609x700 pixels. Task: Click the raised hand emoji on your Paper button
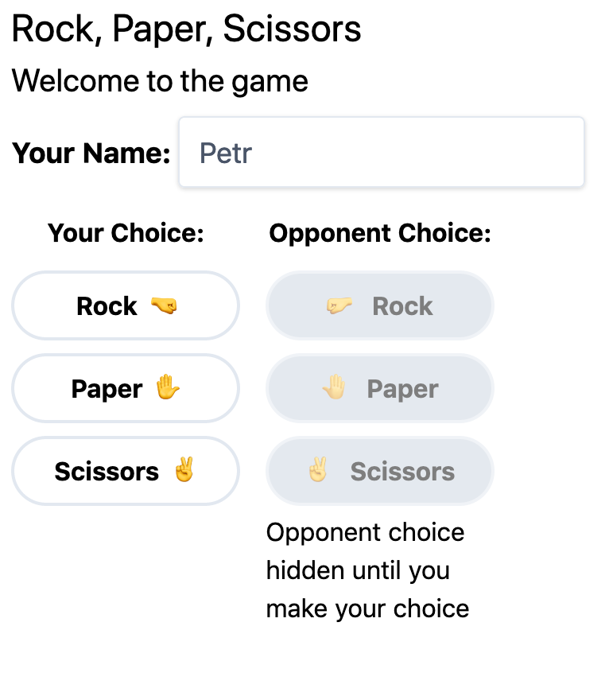[167, 388]
